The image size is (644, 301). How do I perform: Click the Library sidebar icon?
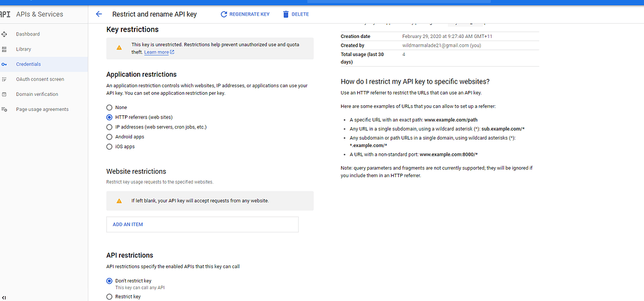click(4, 49)
